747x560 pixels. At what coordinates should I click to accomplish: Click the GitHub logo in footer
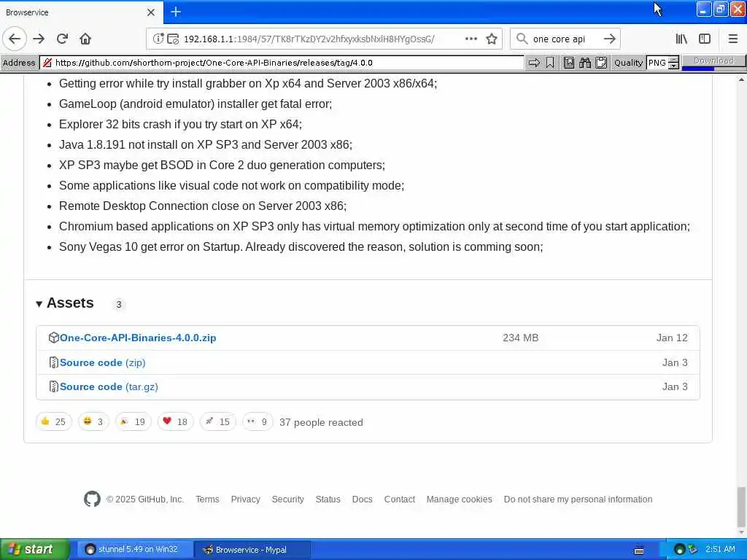click(x=92, y=499)
